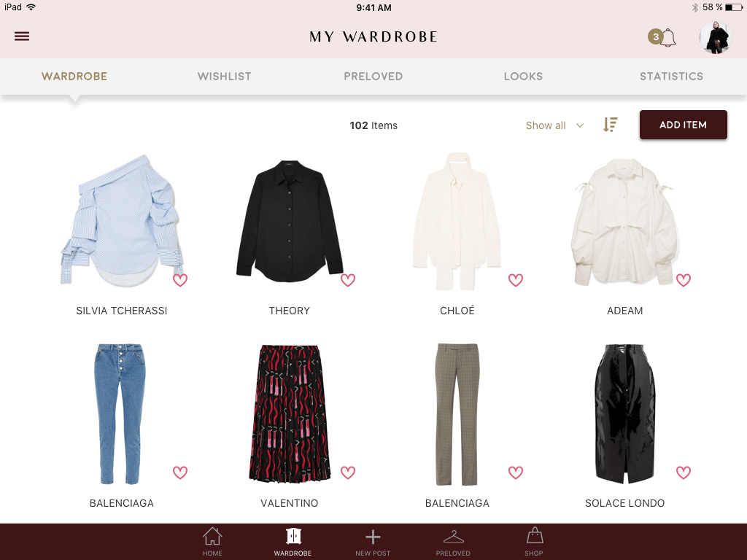Go to Home in bottom bar

(212, 542)
